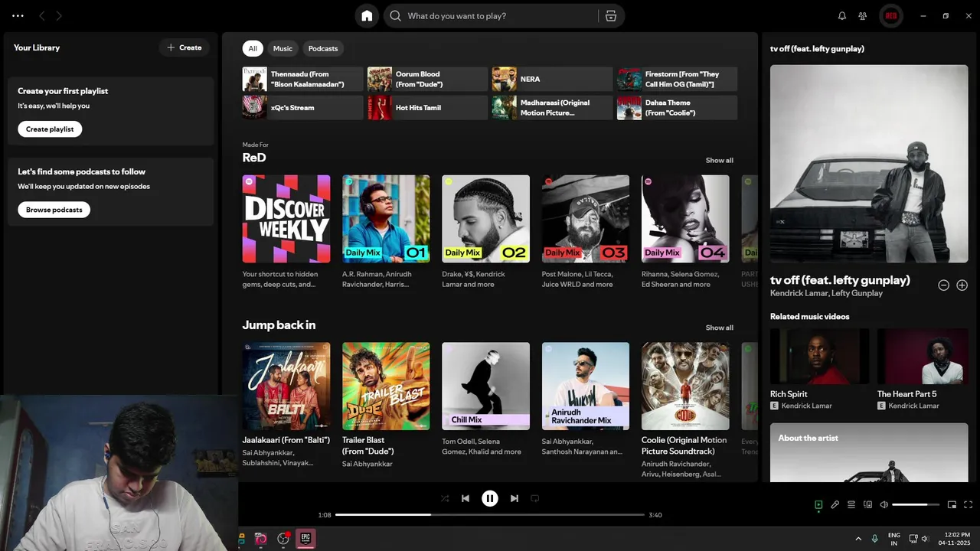Show all in Jump back in
The image size is (980, 551).
[x=719, y=328]
